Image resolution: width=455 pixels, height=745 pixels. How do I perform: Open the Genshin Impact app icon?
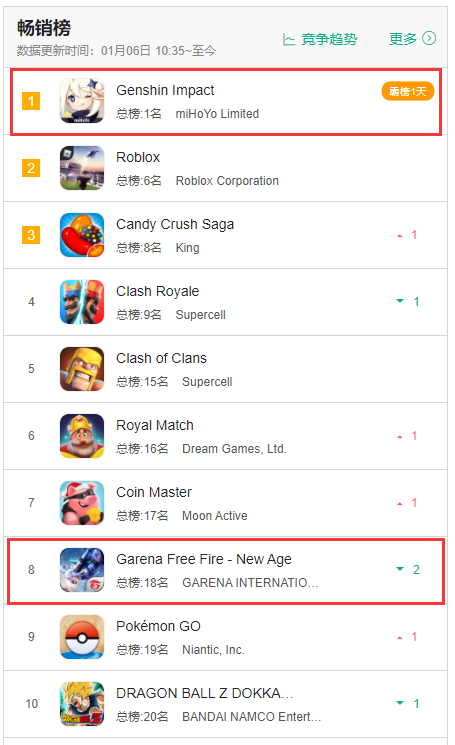click(x=82, y=101)
